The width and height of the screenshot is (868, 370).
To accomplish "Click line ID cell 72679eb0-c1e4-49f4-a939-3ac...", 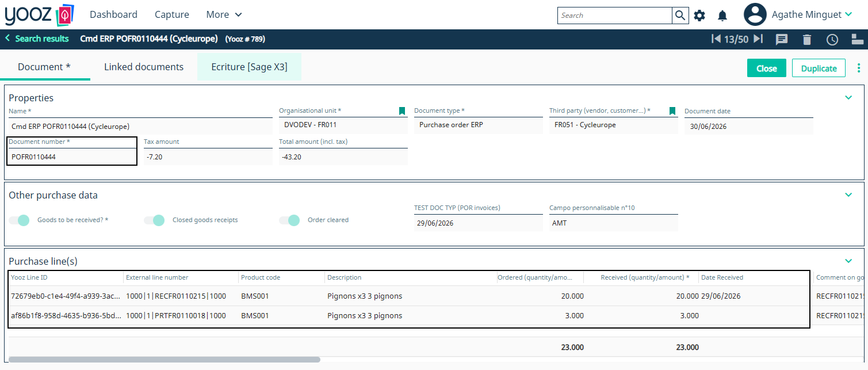I will 66,296.
